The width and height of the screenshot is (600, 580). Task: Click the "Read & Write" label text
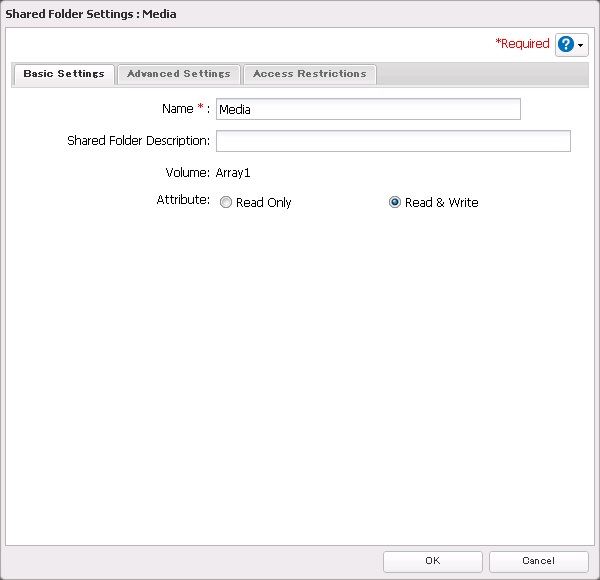point(442,203)
